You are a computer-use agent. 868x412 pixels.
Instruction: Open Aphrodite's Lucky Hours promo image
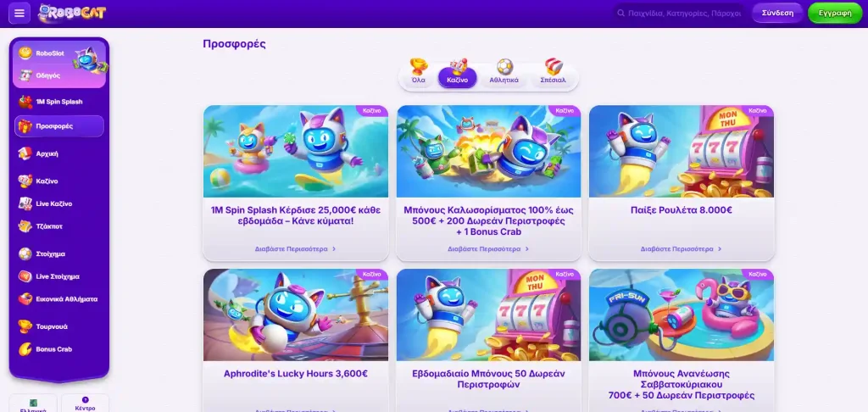pos(296,315)
